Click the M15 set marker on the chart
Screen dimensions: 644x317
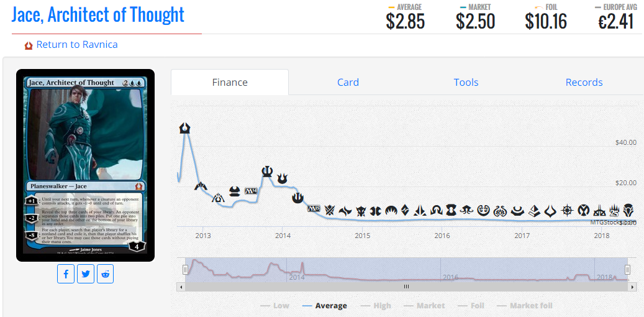point(314,208)
